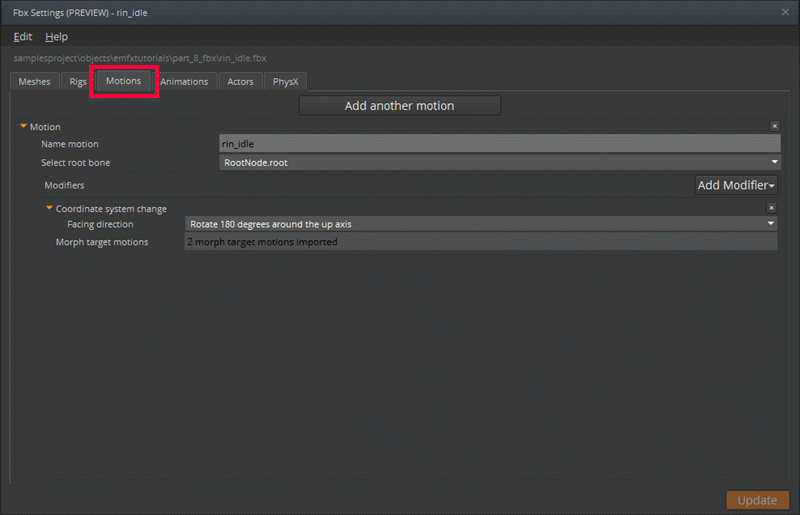Close the Fbx Settings window
The image size is (800, 515).
[x=785, y=11]
